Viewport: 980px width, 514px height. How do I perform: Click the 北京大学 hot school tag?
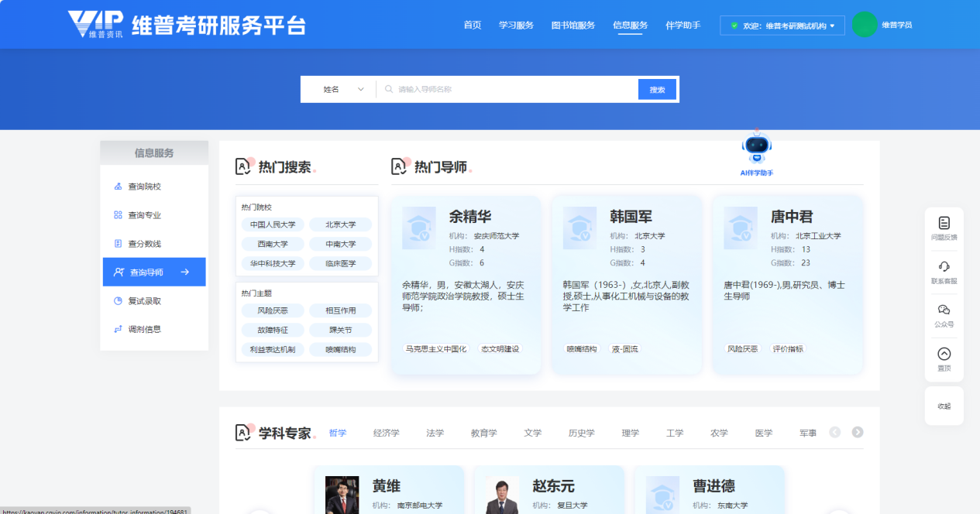click(x=340, y=224)
